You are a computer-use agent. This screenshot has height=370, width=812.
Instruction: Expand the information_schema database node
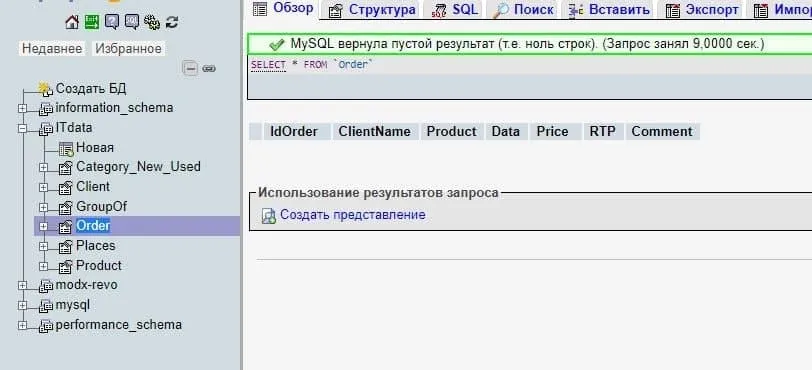click(22, 108)
